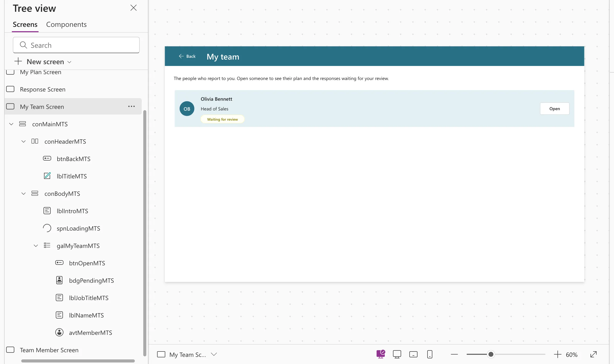614x364 pixels.
Task: Select btnBackMTS in tree
Action: [x=74, y=159]
